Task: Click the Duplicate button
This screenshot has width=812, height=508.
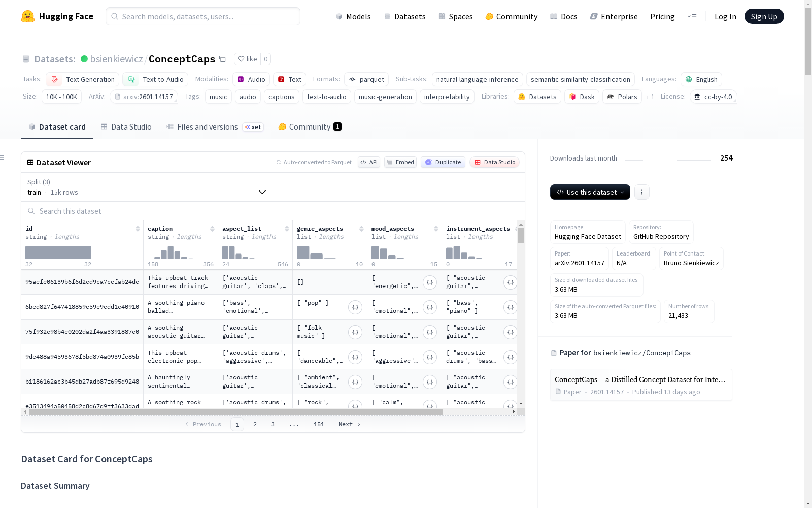Action: click(443, 162)
